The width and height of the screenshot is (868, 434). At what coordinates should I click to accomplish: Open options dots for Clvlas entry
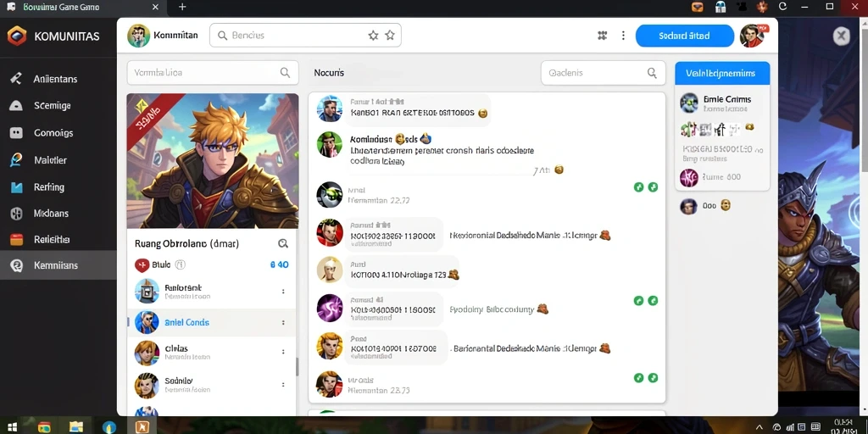tap(283, 352)
